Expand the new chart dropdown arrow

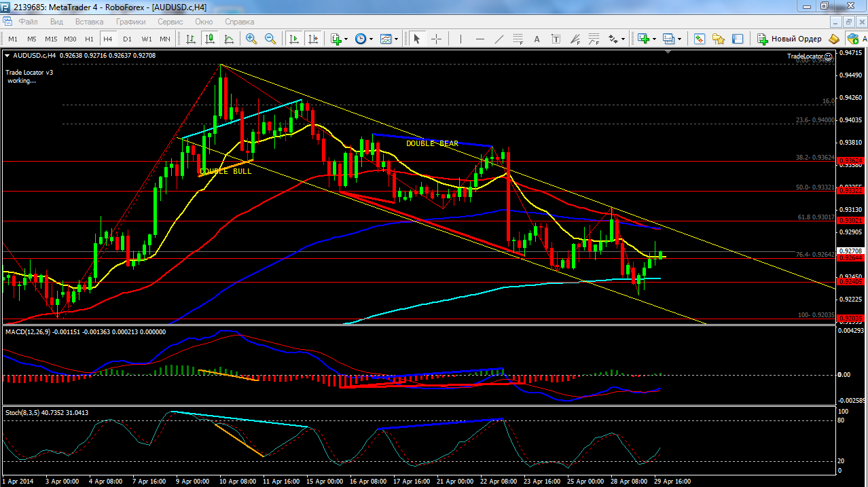coord(654,39)
